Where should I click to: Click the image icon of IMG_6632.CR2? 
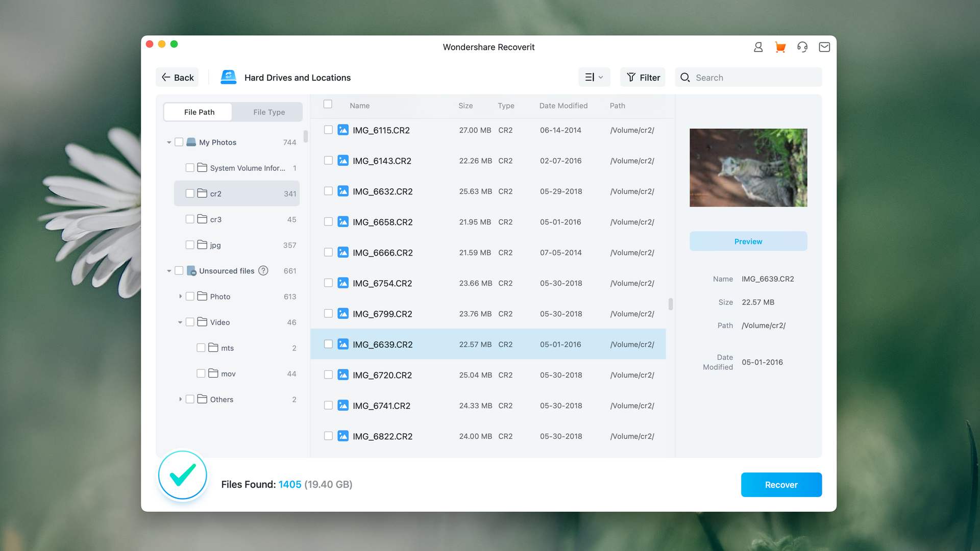pyautogui.click(x=343, y=191)
